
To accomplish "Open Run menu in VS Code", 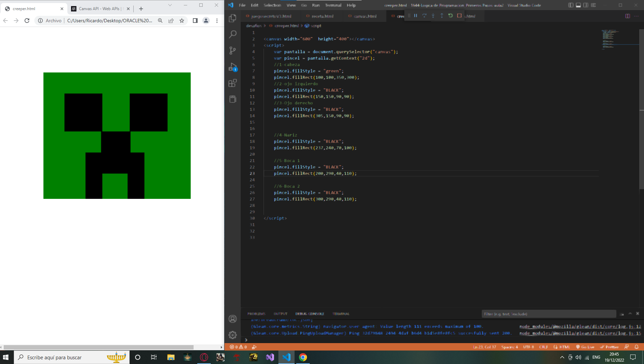I will pyautogui.click(x=316, y=5).
